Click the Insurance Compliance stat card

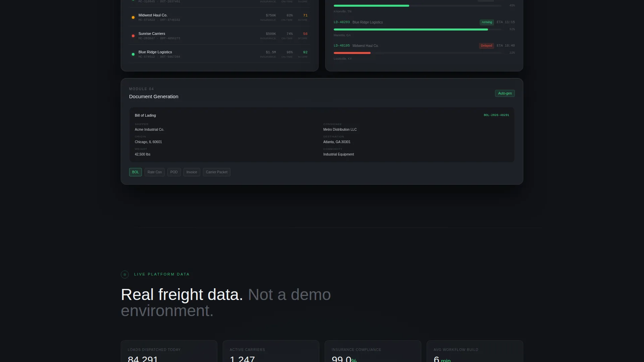[x=373, y=351]
